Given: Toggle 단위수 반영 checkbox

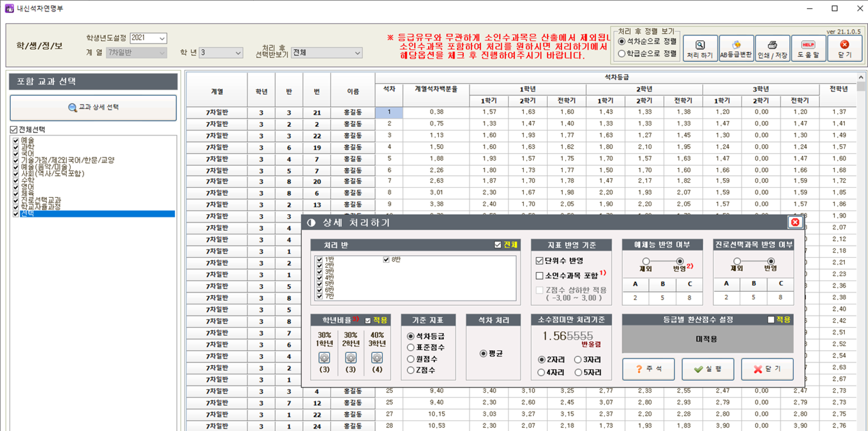Looking at the screenshot, I should 539,261.
